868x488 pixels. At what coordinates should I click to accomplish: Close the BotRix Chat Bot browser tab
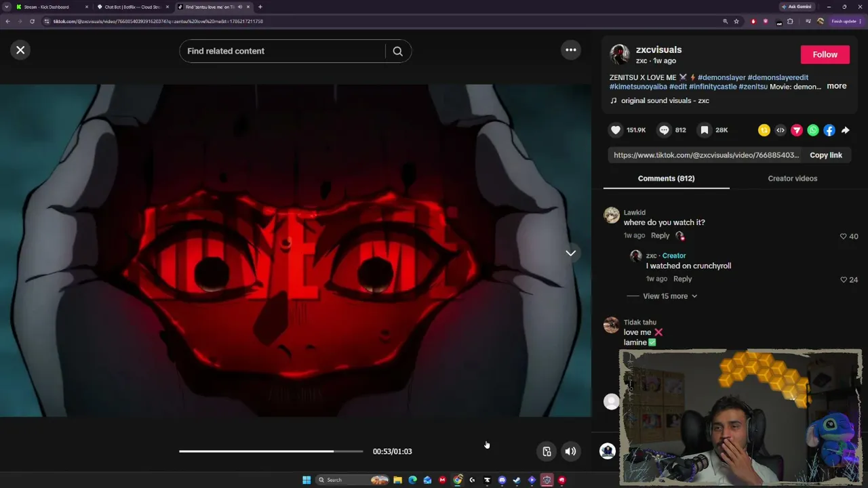(167, 7)
